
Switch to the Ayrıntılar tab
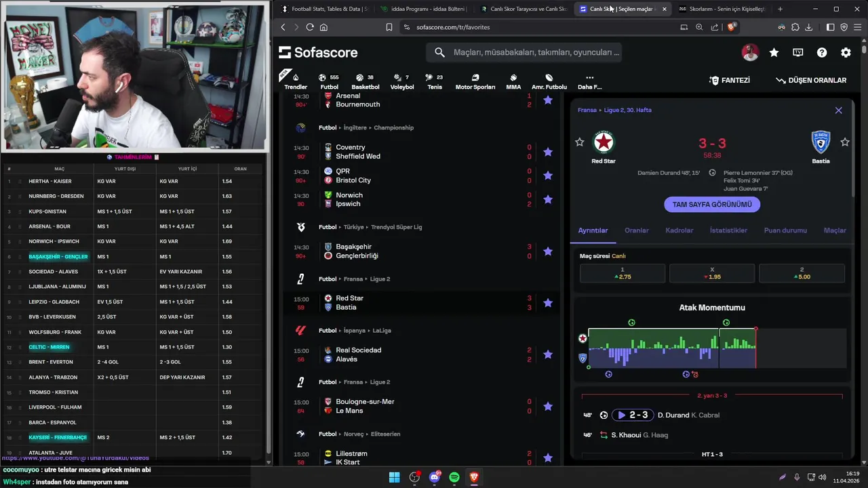(593, 230)
